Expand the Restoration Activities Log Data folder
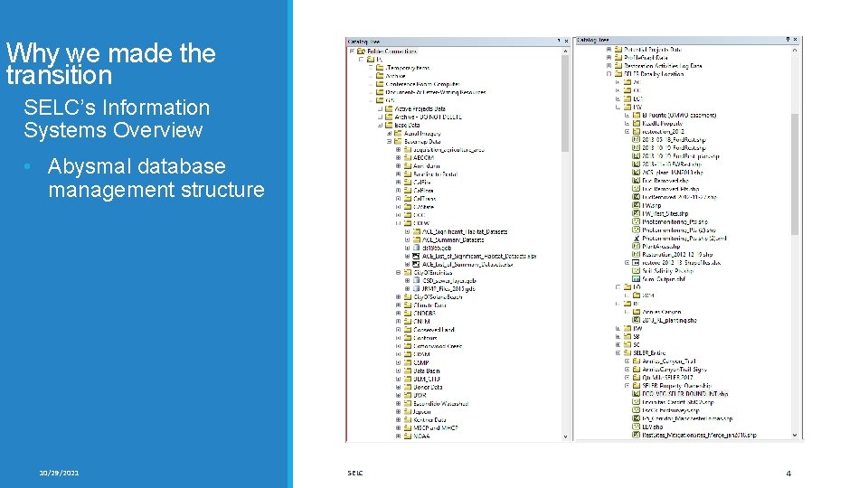The width and height of the screenshot is (868, 488). tap(609, 65)
